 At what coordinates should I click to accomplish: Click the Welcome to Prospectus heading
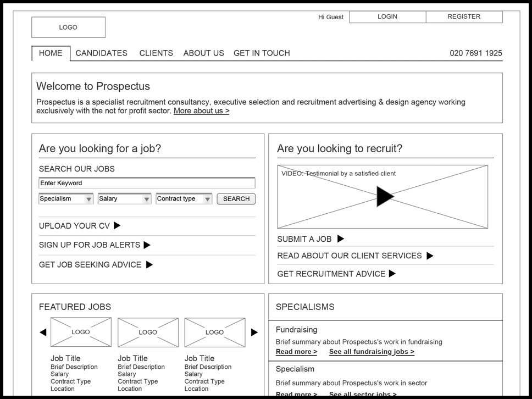[x=93, y=86]
